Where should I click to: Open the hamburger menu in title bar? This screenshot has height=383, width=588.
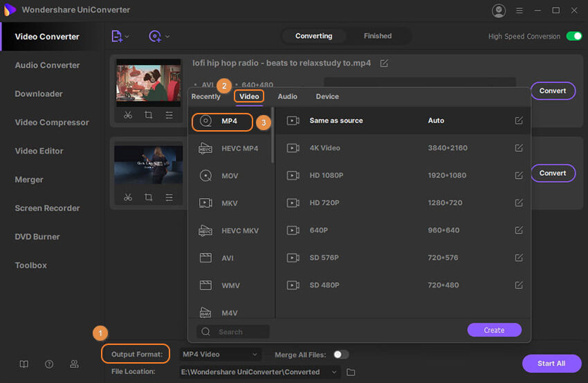519,10
